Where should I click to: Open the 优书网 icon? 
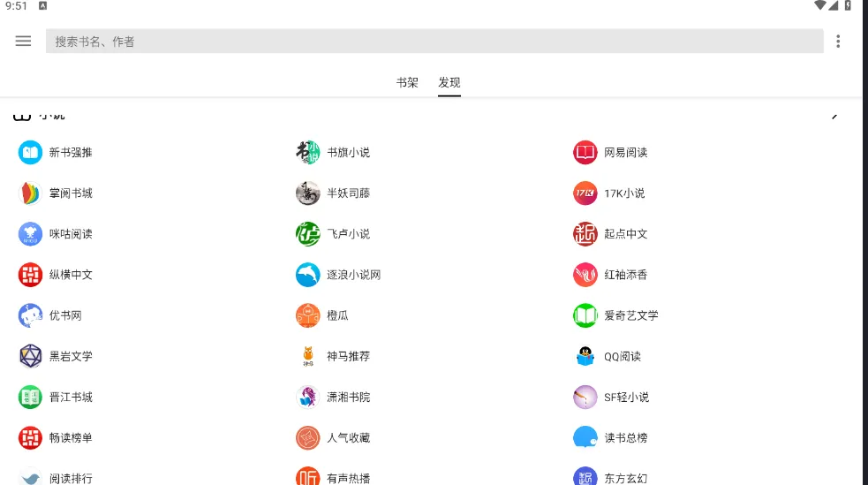(x=30, y=315)
